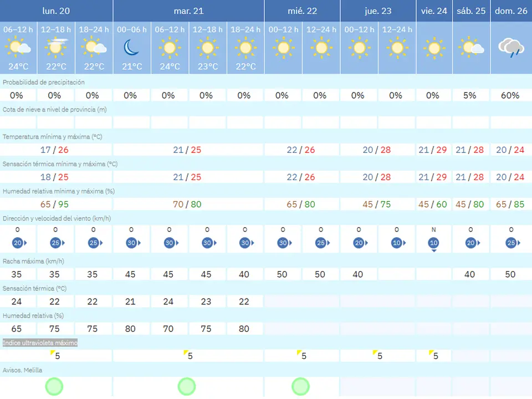The height and width of the screenshot is (399, 532).
Task: Click the Racha máxima (km/h) label
Action: click(33, 261)
